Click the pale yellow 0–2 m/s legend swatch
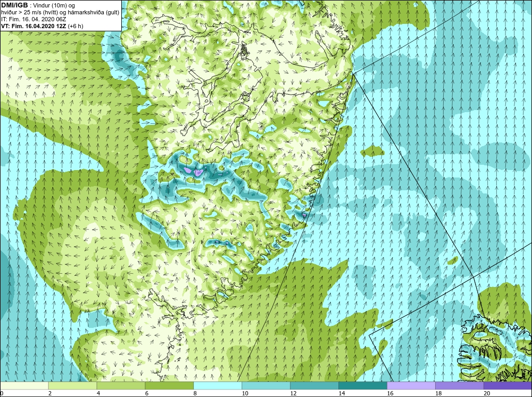This screenshot has width=532, height=397. tap(24, 386)
